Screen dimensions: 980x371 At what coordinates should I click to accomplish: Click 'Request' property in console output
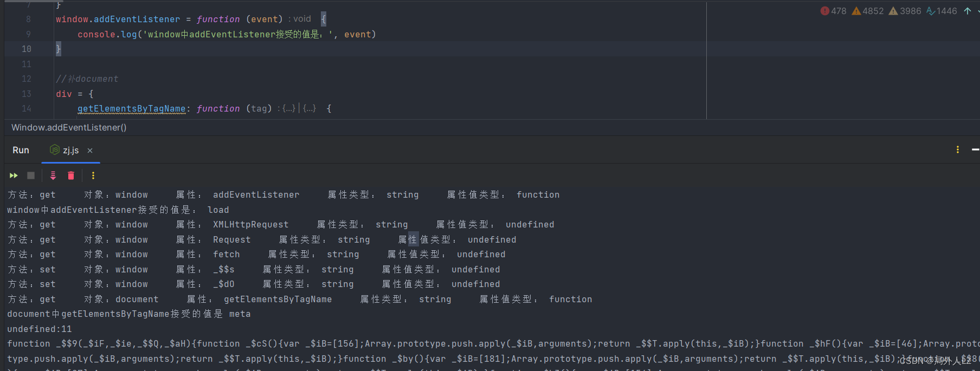[231, 239]
